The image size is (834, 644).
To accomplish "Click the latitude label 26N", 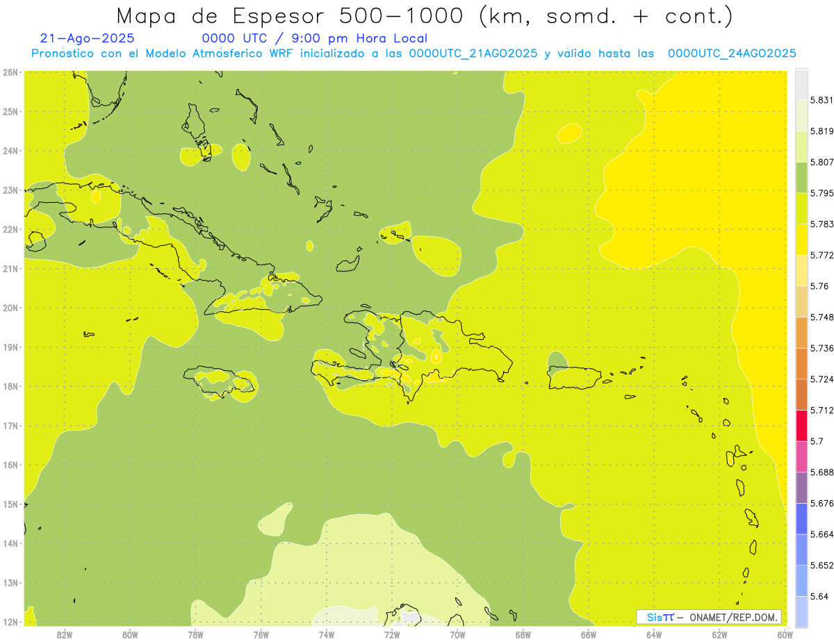I will click(x=10, y=72).
